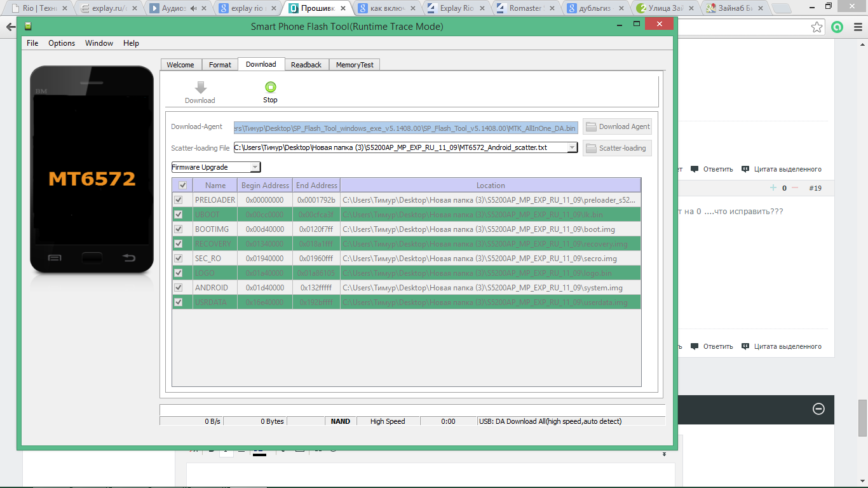
Task: Open the Options menu
Action: click(x=62, y=43)
